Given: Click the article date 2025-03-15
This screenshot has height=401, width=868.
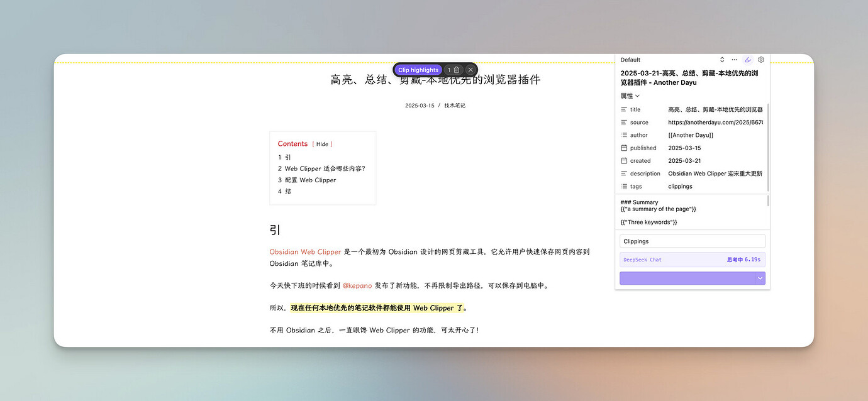Looking at the screenshot, I should 420,106.
